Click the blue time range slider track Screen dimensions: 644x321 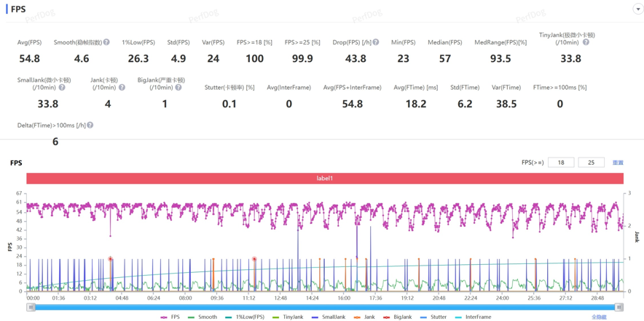coord(325,307)
